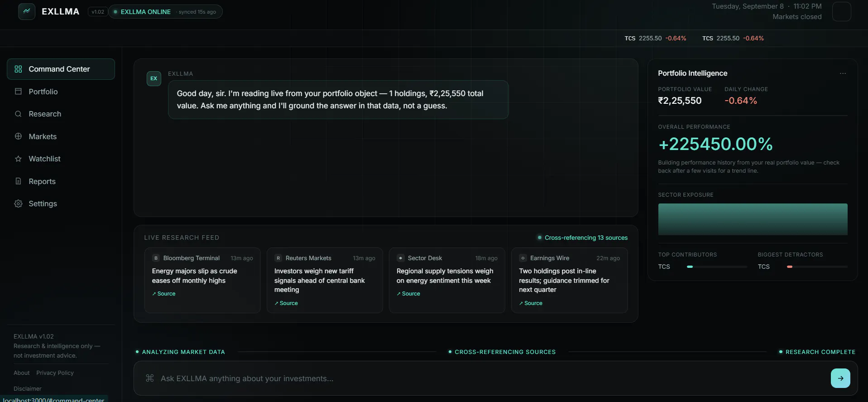The width and height of the screenshot is (868, 402).
Task: Open Source link for the Sector Desk story
Action: tap(408, 294)
